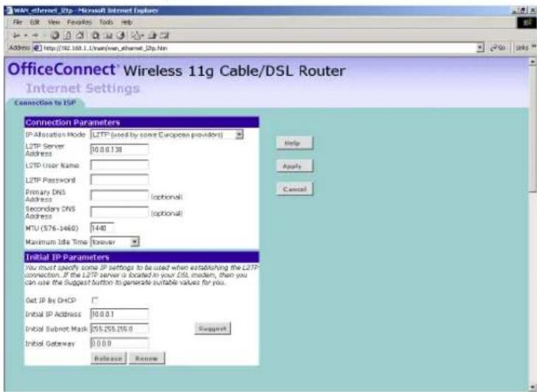
Task: Open the View menu
Action: pos(54,22)
